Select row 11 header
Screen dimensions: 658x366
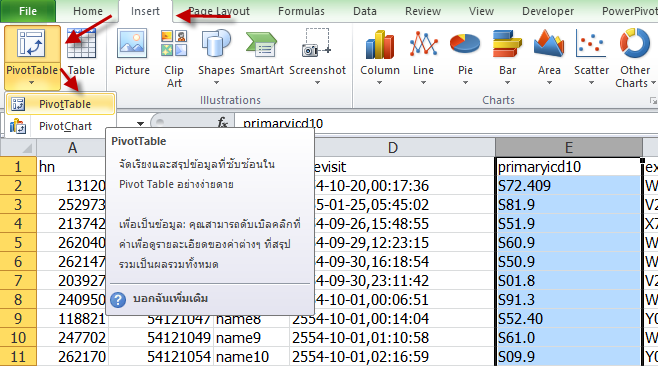(x=18, y=357)
